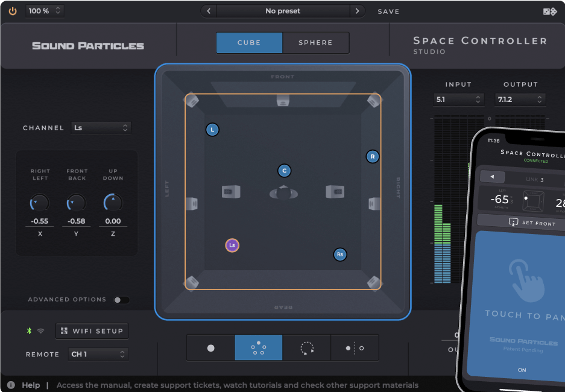Select the Ls channel puck
This screenshot has height=392, width=565.
tap(232, 245)
